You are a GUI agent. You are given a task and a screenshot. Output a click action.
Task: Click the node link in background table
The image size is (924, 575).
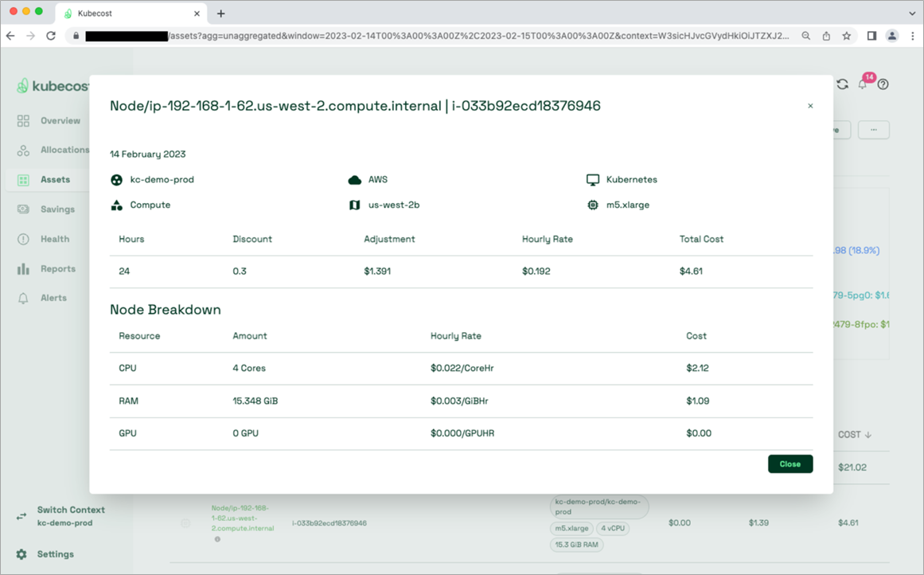click(x=242, y=518)
